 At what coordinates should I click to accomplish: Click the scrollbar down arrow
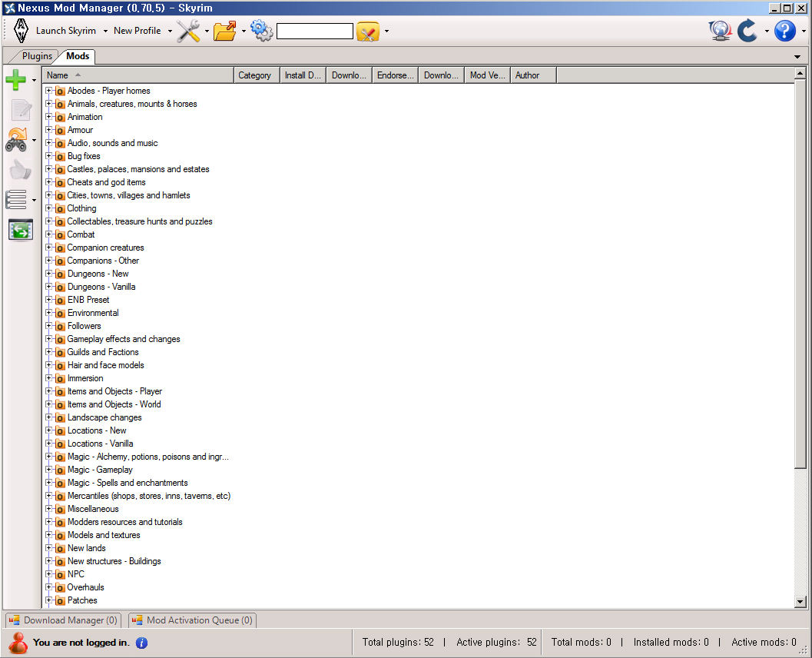(x=800, y=602)
